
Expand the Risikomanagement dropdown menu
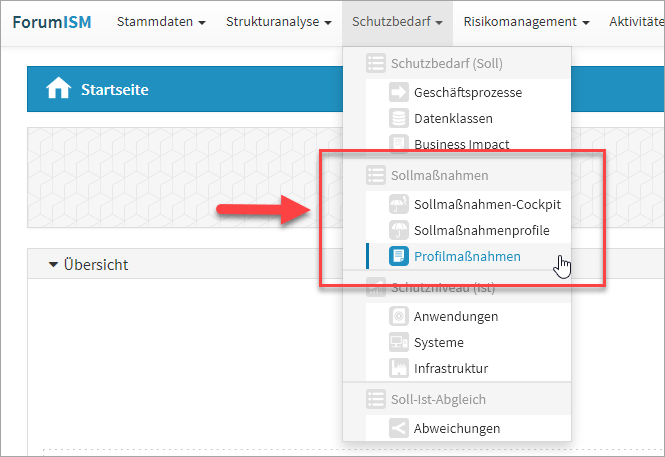(526, 21)
